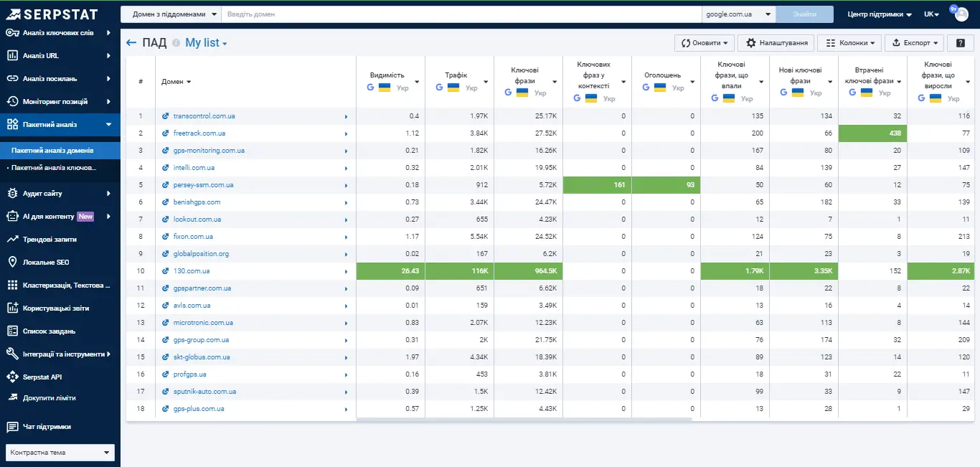Screen dimensions: 980x467
Task: Open the Центр підтримки dropdown
Action: (880, 14)
